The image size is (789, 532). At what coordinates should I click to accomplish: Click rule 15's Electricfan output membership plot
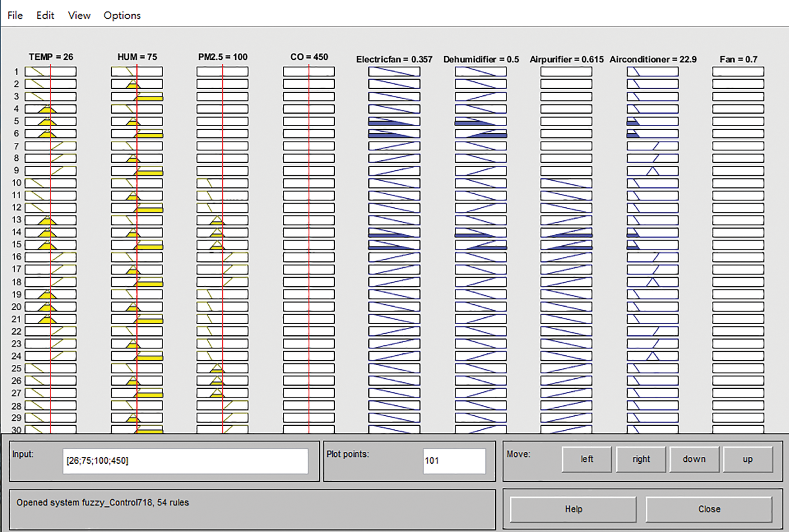(394, 245)
